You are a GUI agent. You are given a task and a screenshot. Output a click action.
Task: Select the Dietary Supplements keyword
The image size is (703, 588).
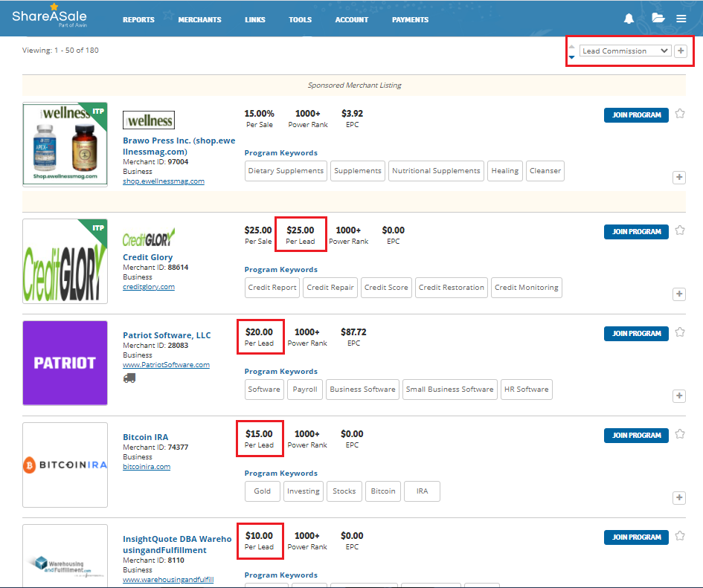286,171
